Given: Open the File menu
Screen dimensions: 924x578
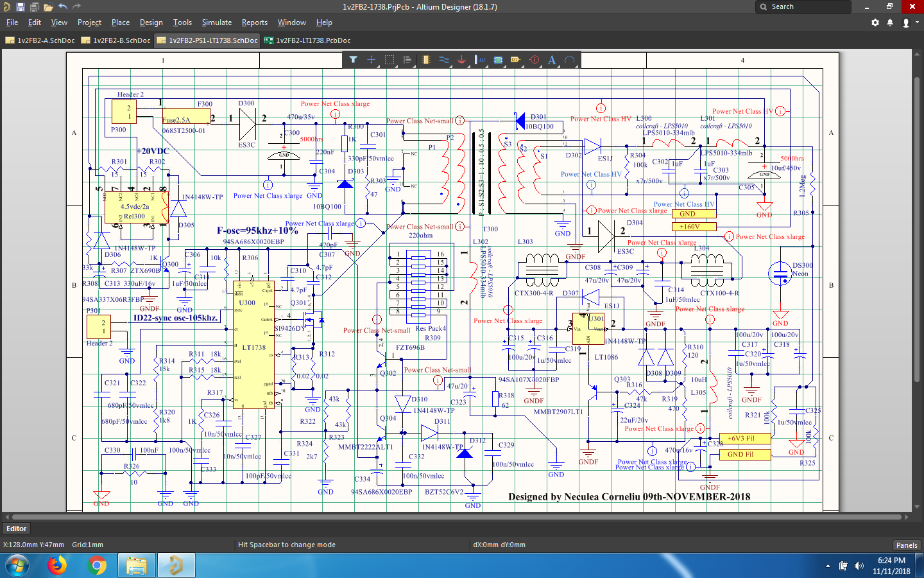Looking at the screenshot, I should [12, 22].
